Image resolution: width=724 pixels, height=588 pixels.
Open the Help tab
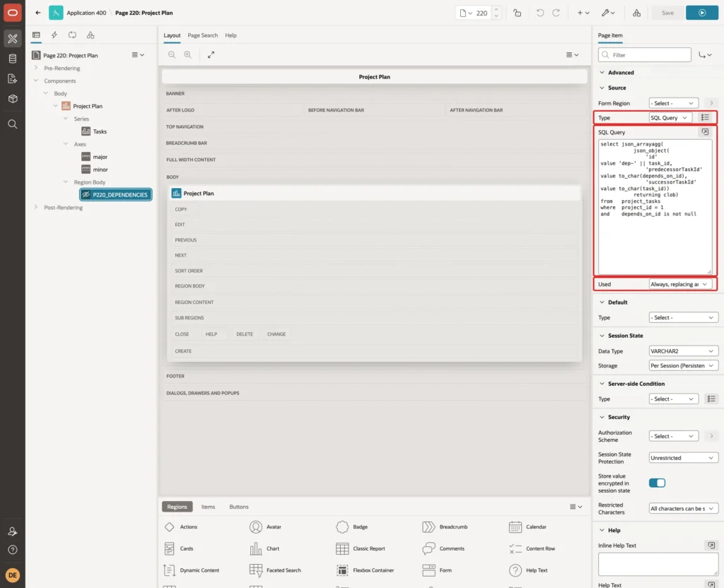pyautogui.click(x=230, y=35)
